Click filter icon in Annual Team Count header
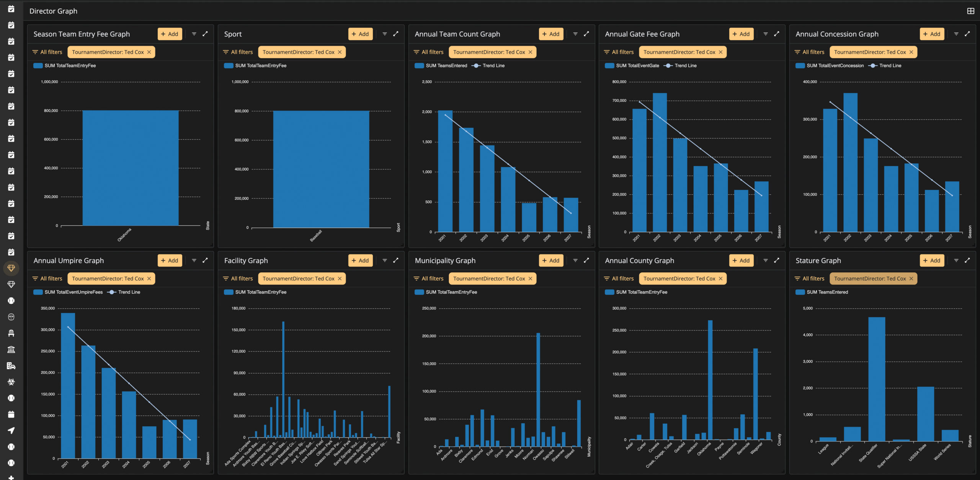The image size is (980, 480). [575, 34]
